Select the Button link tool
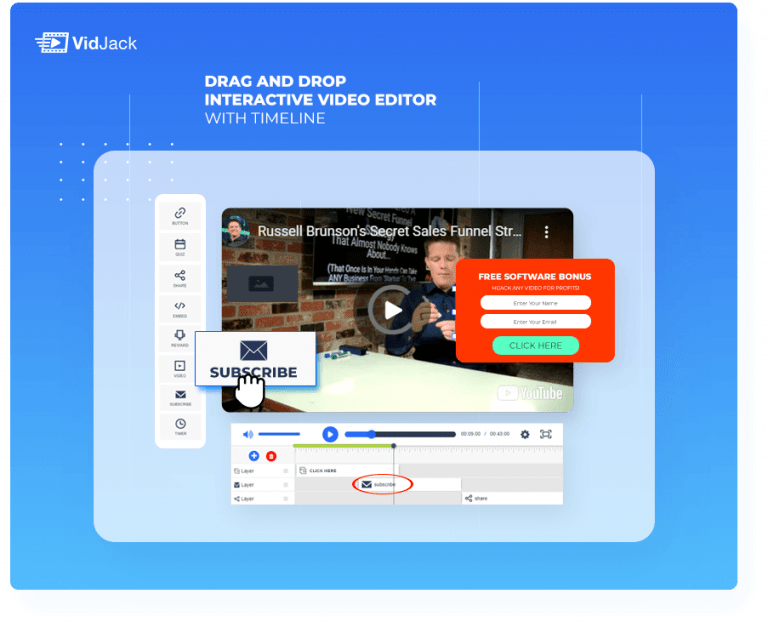Screen dimensions: 768x628 [180, 216]
